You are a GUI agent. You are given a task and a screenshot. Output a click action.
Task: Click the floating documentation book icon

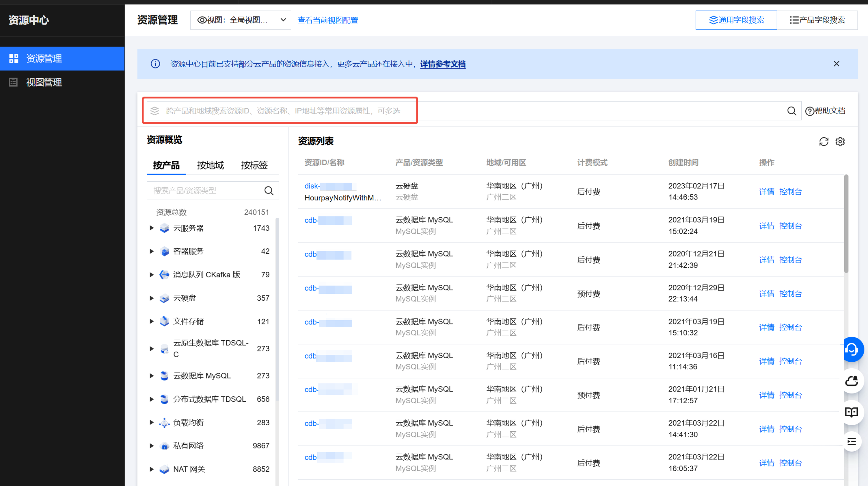(852, 412)
